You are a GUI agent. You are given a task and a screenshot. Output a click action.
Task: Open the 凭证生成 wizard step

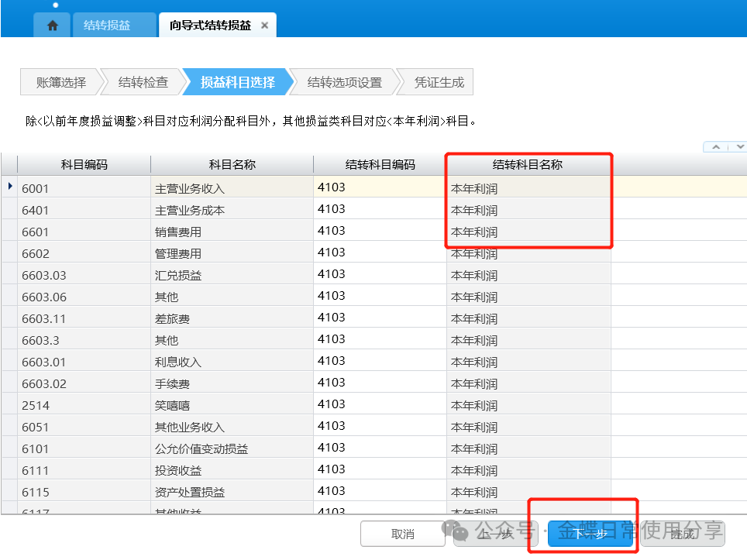tap(438, 82)
